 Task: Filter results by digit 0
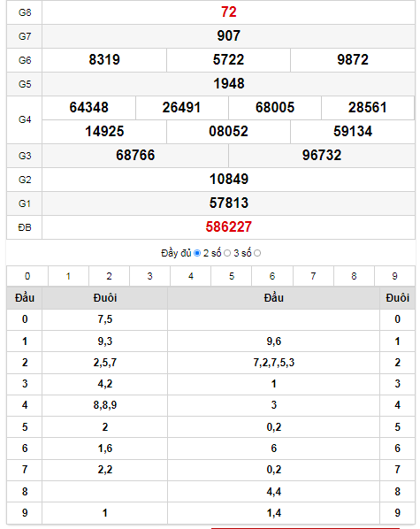27,276
